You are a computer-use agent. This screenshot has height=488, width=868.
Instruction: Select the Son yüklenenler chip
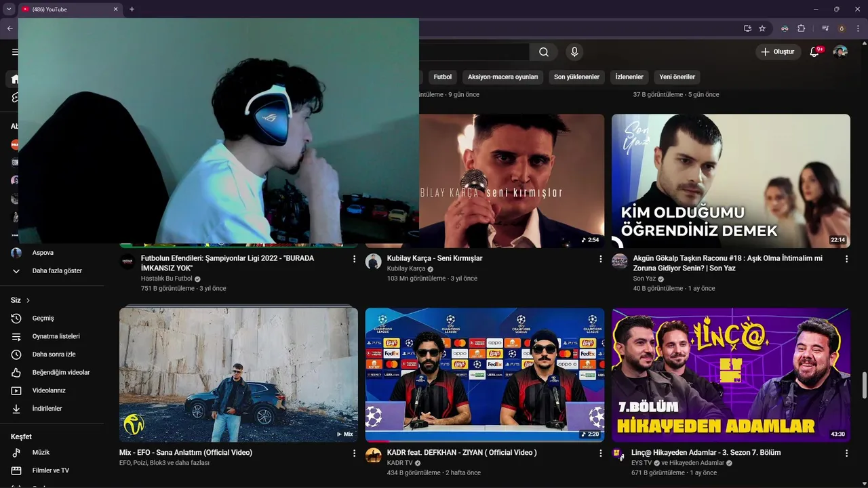576,77
